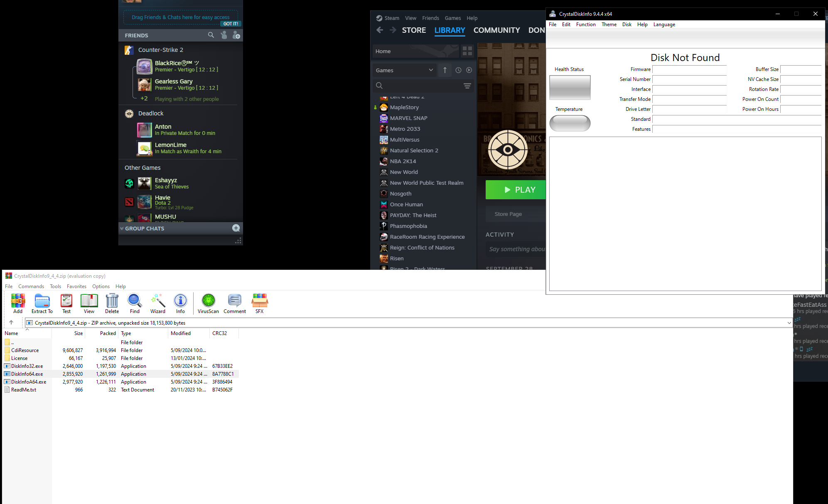Switch Steam library to grid view icon

467,51
